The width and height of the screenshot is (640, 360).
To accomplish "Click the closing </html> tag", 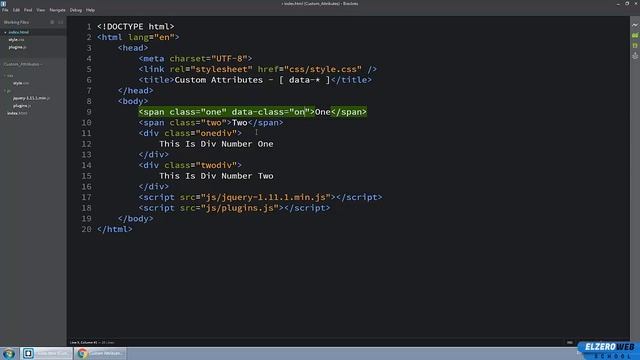I will pos(115,229).
